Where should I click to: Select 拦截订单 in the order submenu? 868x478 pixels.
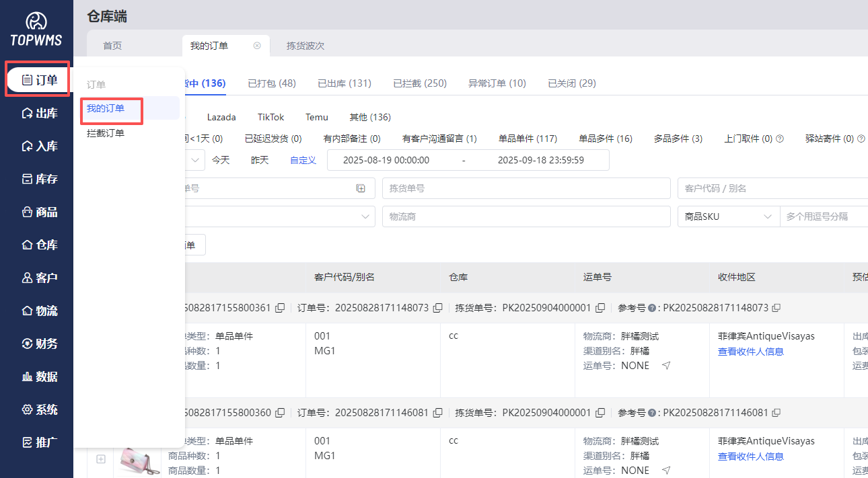pyautogui.click(x=106, y=133)
